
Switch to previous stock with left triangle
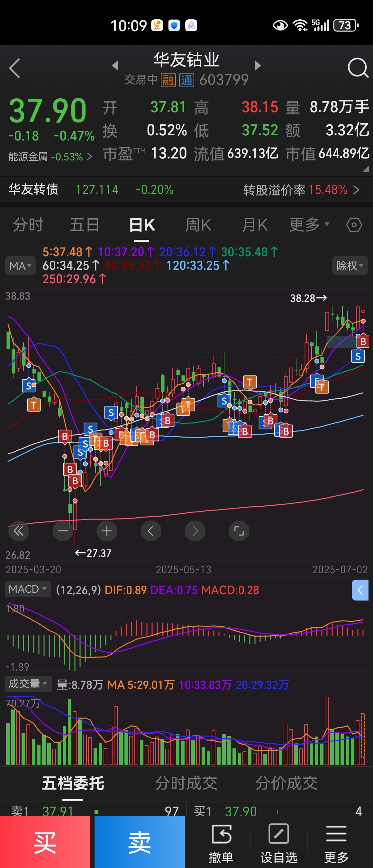[115, 65]
